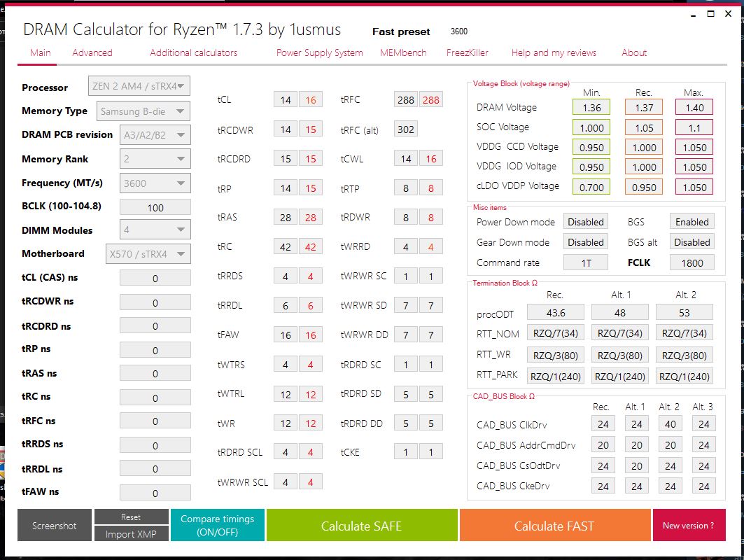Image resolution: width=744 pixels, height=560 pixels.
Task: Expand the Memory Type dropdown
Action: point(143,111)
